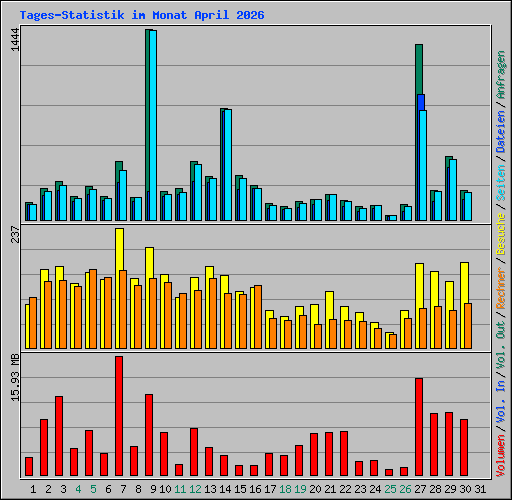Click day label 30 on x-axis
This screenshot has height=500, width=512.
(465, 489)
